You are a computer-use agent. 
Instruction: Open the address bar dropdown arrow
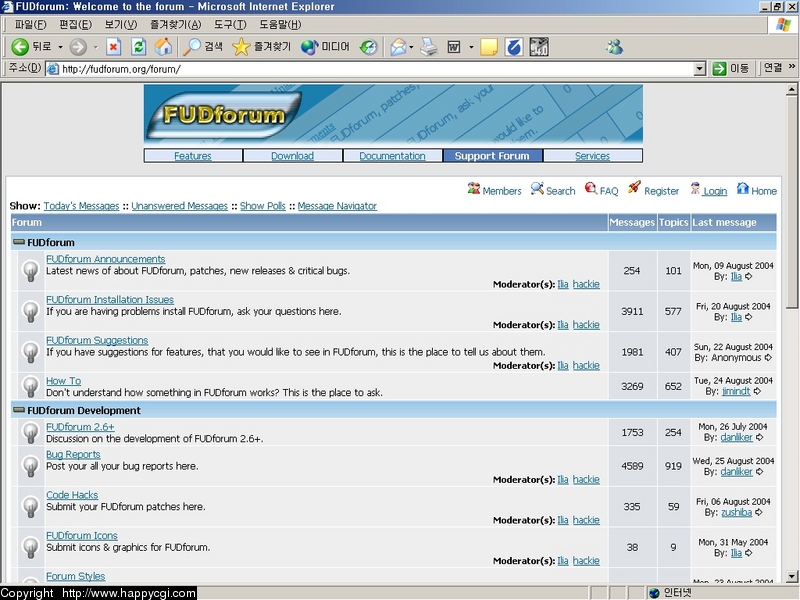pos(700,68)
